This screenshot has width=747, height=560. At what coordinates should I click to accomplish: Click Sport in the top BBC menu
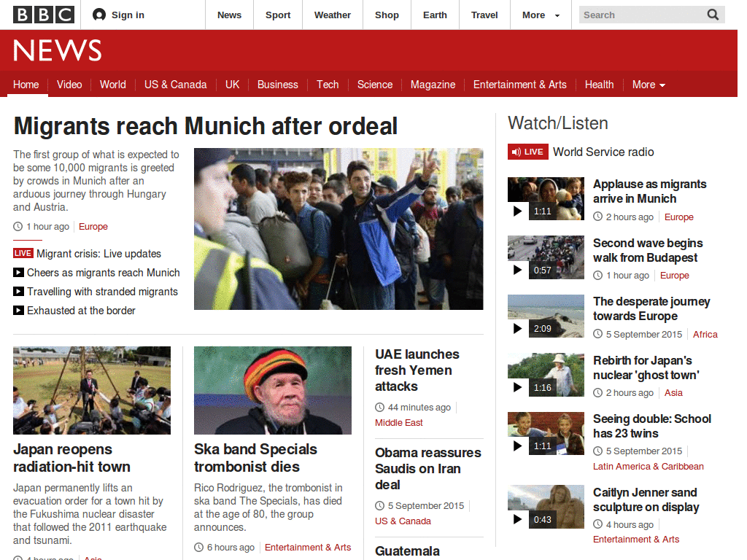pyautogui.click(x=278, y=15)
